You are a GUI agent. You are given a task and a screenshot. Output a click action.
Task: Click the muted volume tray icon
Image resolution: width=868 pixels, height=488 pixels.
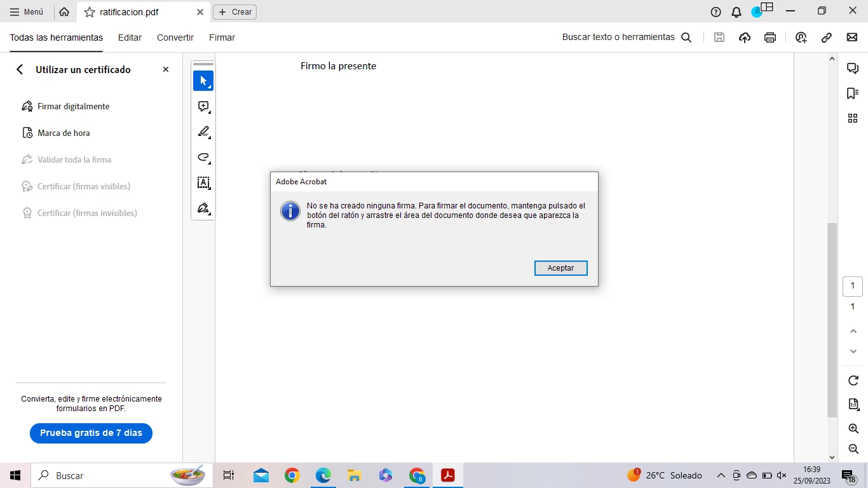pos(782,475)
